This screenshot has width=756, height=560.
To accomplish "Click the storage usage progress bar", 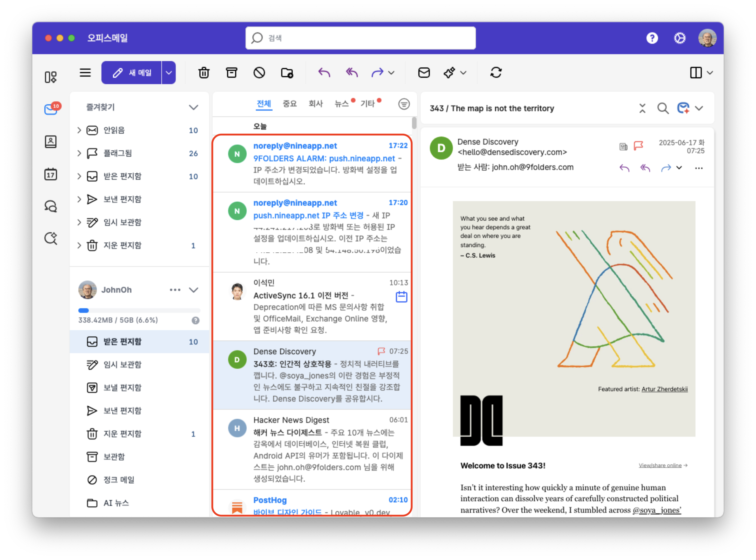I will pyautogui.click(x=139, y=311).
